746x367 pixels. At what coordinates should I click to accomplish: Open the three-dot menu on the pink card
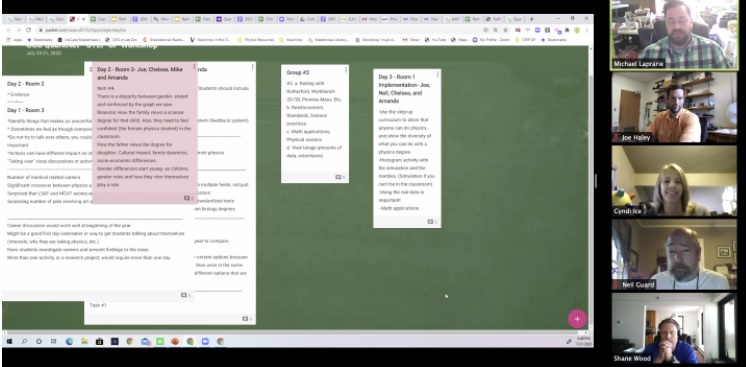(194, 67)
